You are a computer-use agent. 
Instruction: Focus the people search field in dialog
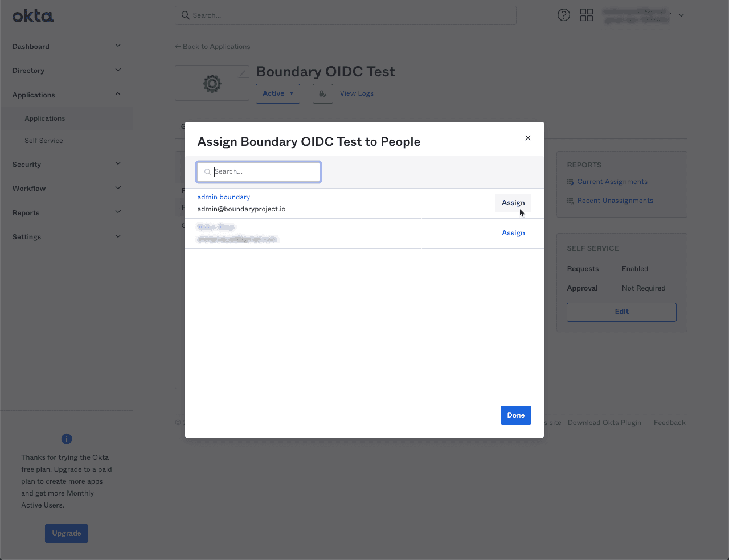259,171
